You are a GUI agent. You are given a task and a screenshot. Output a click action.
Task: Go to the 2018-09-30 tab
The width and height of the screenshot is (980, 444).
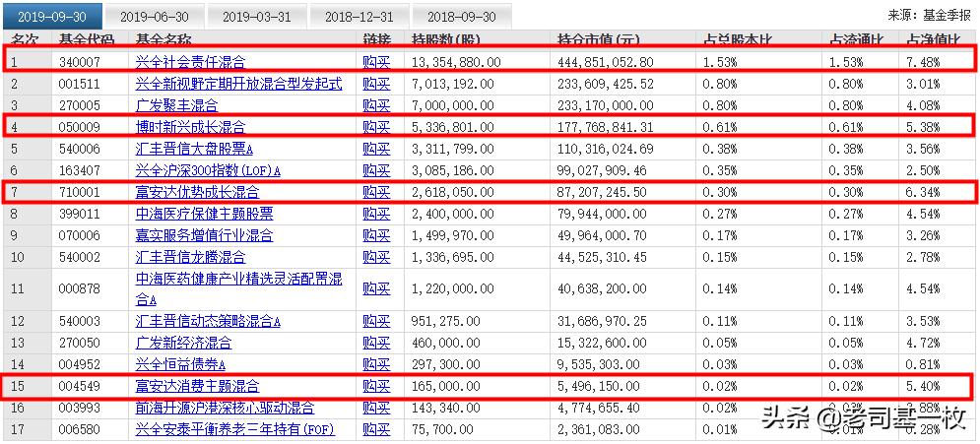(x=462, y=16)
